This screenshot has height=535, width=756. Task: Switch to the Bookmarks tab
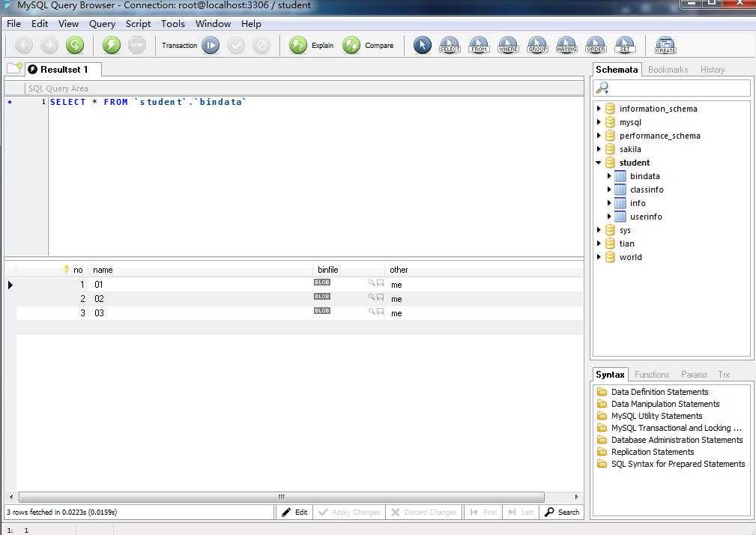click(x=668, y=70)
